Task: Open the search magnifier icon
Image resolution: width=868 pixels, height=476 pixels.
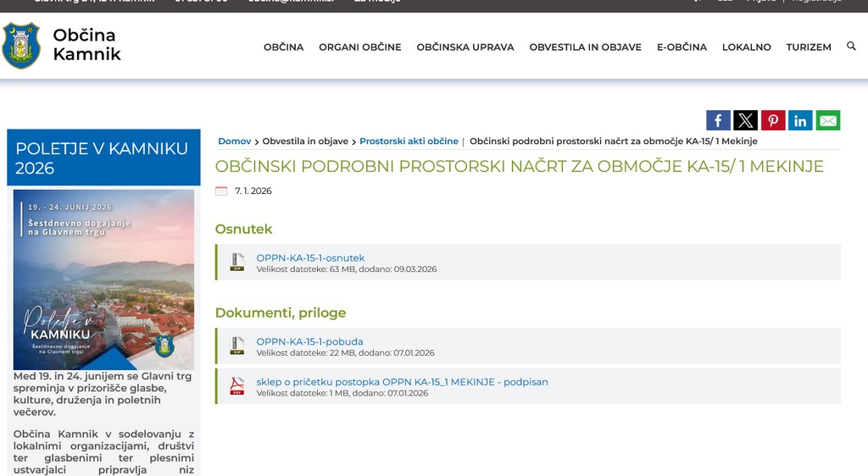Action: pyautogui.click(x=851, y=47)
